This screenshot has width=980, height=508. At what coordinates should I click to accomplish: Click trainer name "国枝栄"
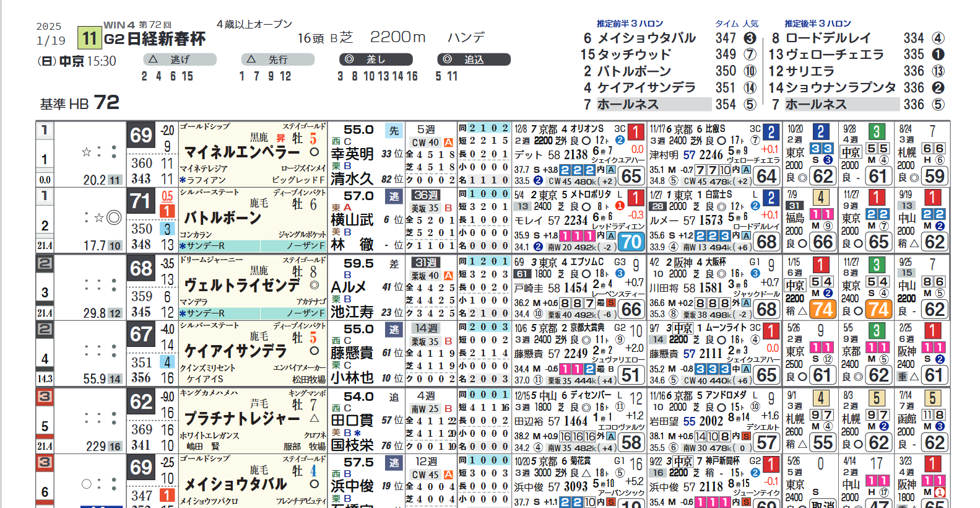click(352, 445)
